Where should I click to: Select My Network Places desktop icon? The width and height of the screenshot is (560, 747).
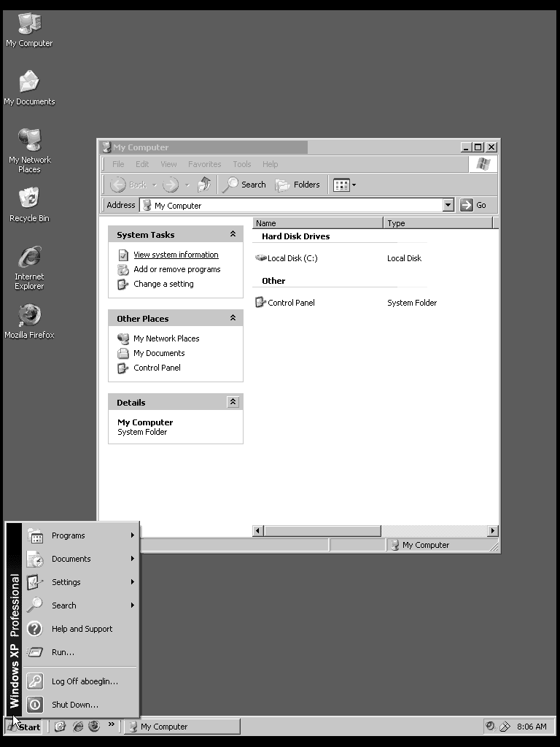(x=29, y=150)
